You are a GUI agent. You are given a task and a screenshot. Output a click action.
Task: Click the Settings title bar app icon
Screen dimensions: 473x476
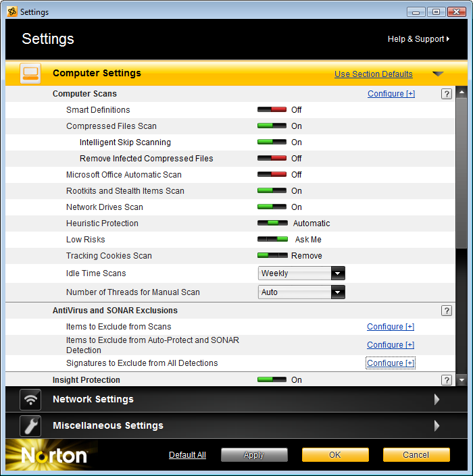coord(12,12)
